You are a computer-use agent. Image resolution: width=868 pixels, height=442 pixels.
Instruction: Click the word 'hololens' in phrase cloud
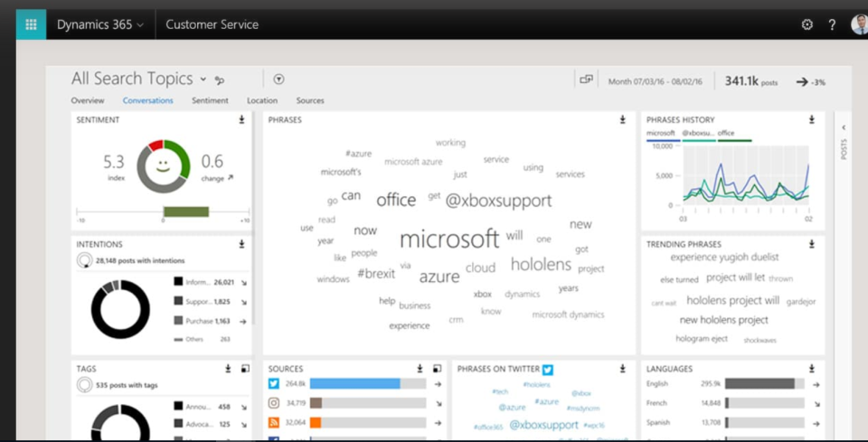(541, 264)
